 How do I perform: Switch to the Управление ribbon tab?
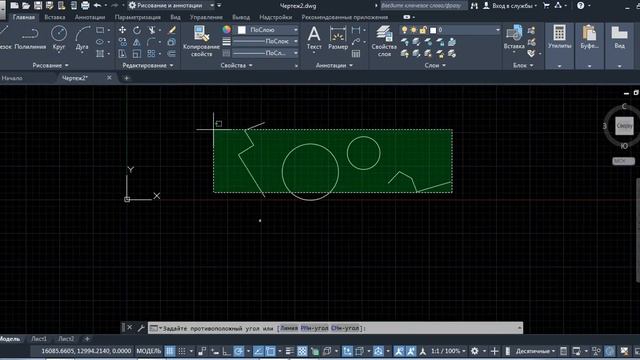pyautogui.click(x=206, y=17)
